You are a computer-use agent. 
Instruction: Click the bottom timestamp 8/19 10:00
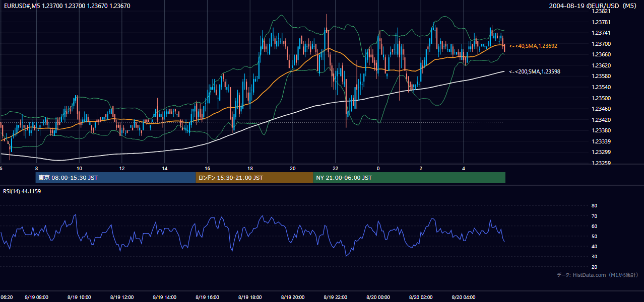coord(79,297)
